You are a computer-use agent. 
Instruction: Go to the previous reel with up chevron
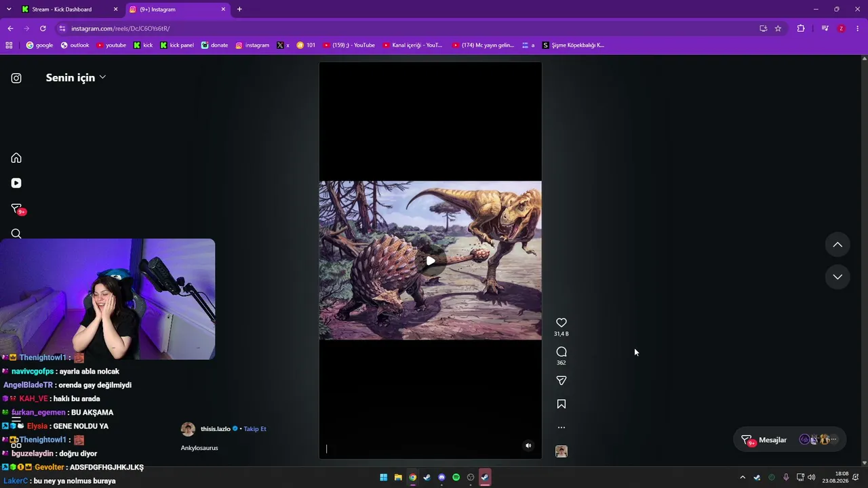point(837,245)
